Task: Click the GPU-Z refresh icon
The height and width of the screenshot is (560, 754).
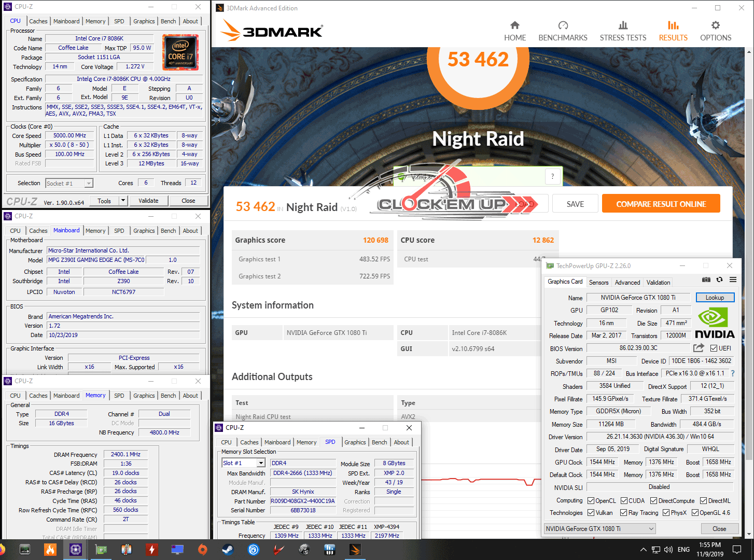Action: pos(719,279)
